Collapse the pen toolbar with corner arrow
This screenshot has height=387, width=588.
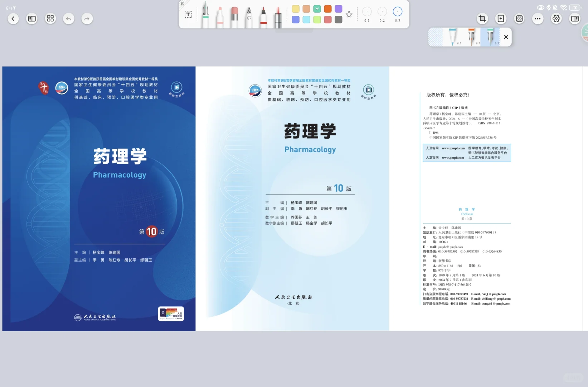point(183,4)
